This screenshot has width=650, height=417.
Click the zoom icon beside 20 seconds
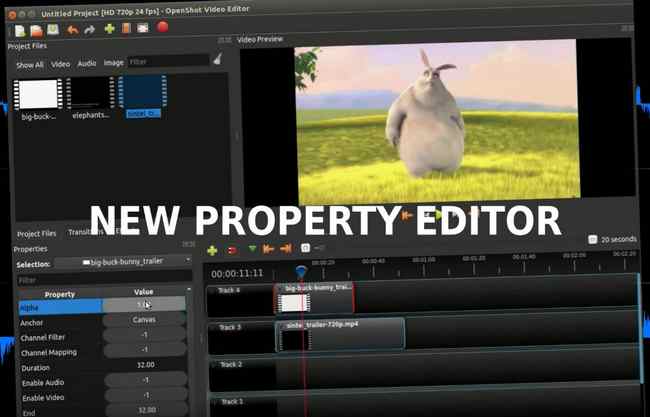pos(592,240)
